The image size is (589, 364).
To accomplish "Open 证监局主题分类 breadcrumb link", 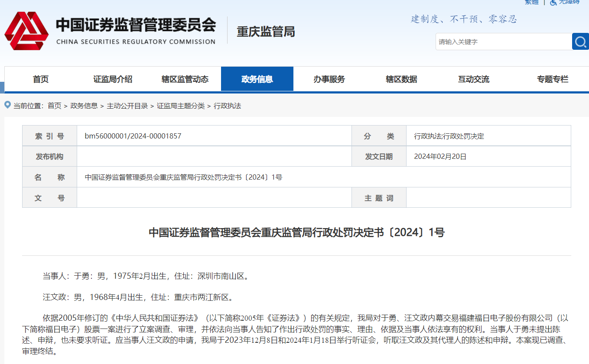I will click(181, 106).
